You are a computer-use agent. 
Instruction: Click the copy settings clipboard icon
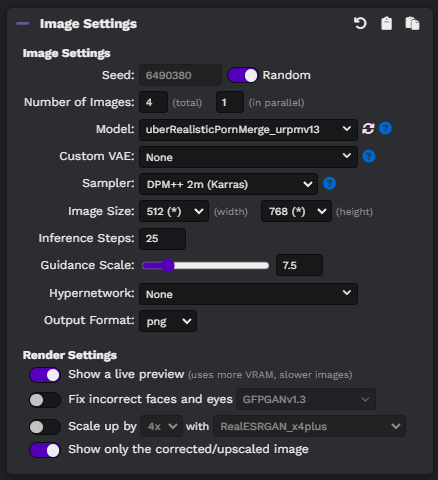click(386, 23)
